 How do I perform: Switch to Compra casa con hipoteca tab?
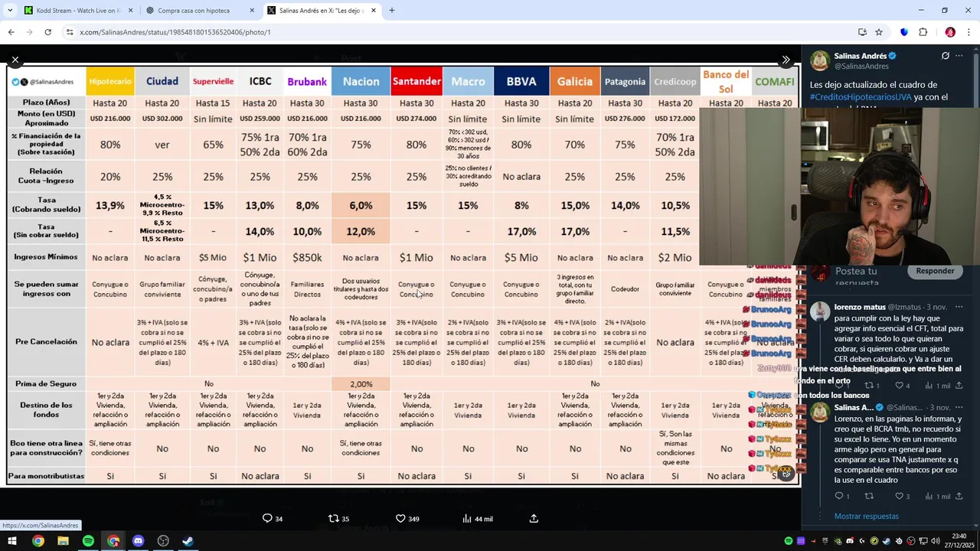[x=201, y=11]
